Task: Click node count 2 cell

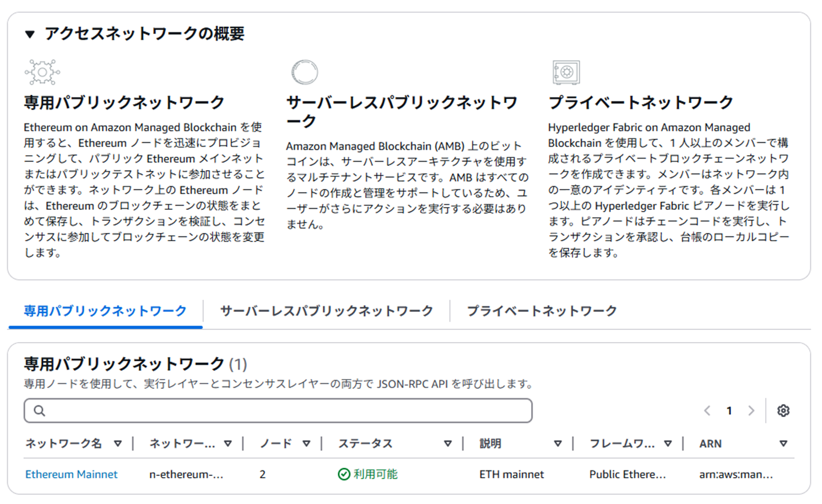Action: pyautogui.click(x=263, y=474)
